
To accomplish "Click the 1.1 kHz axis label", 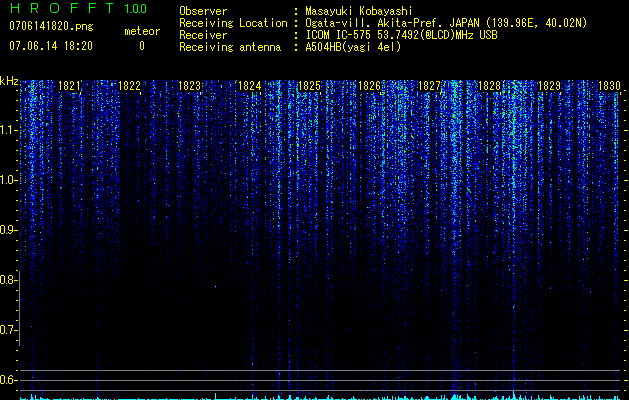I will click(x=7, y=130).
